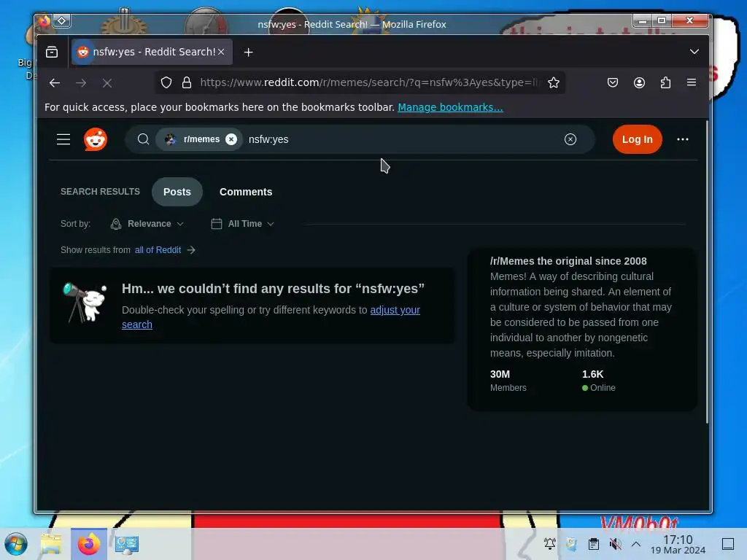View site security padlock info
The image size is (747, 560).
coord(187,82)
